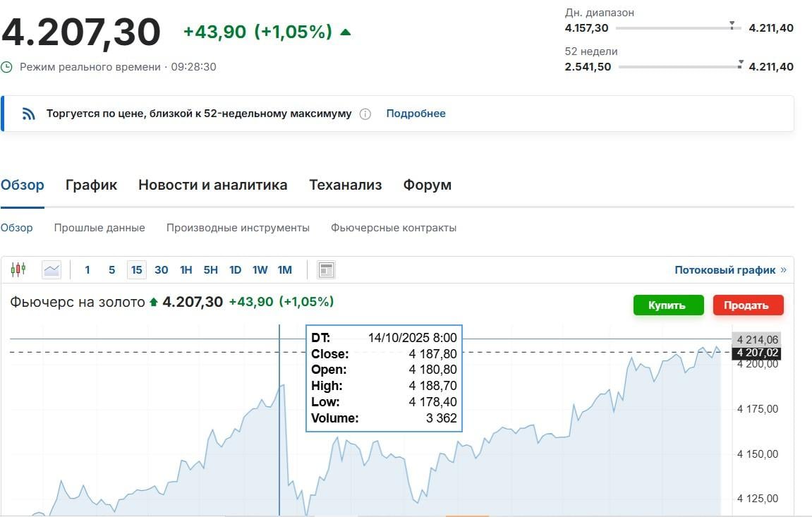812x517 pixels.
Task: Set chart interval to 1 minute
Action: click(x=87, y=269)
